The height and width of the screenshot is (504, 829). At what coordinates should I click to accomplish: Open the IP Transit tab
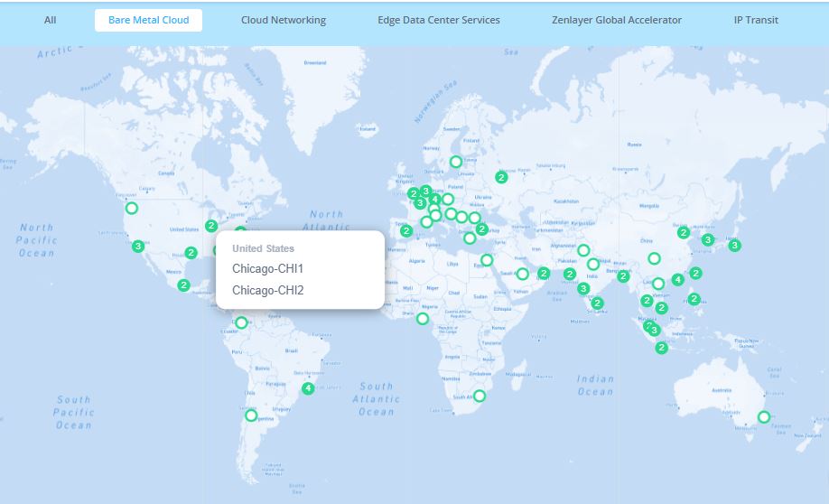tap(756, 20)
